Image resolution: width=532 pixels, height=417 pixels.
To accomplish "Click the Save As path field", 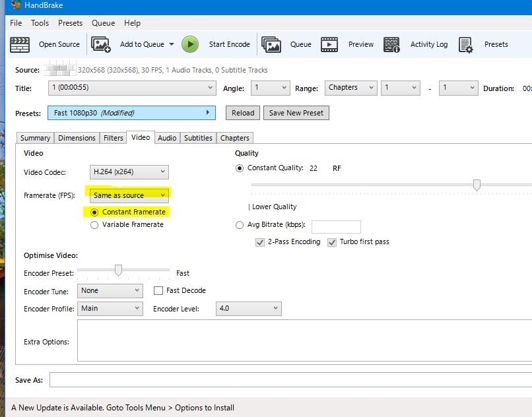I will (x=290, y=379).
